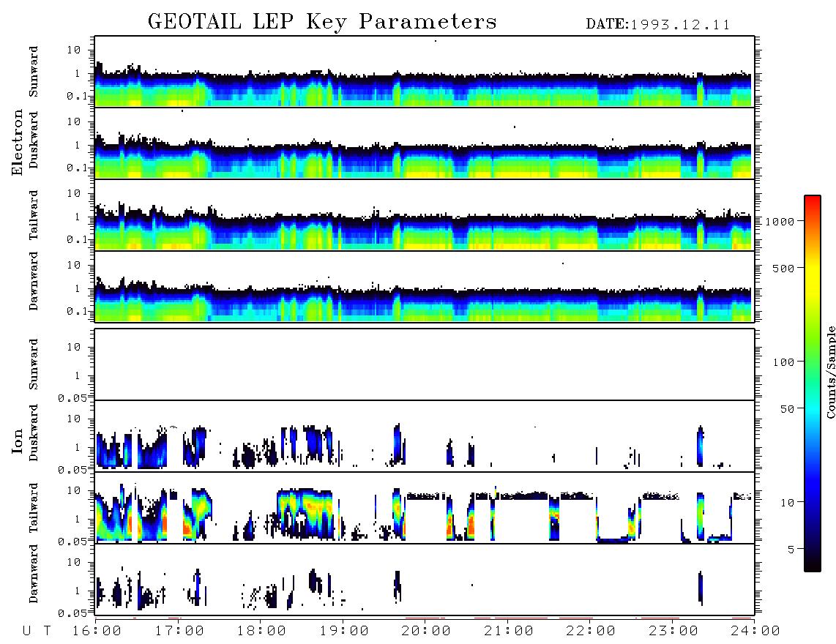Click the vertical Ion group label
836x644 pixels.
[18, 441]
